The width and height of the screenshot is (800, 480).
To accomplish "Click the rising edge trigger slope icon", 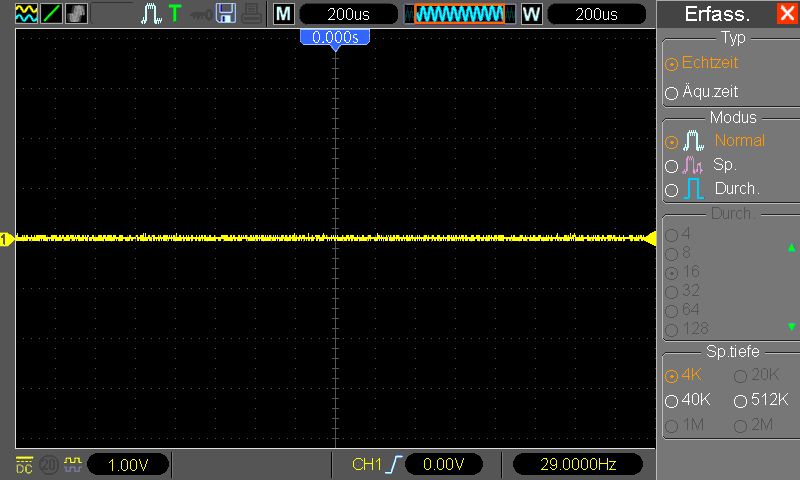I will click(x=393, y=464).
